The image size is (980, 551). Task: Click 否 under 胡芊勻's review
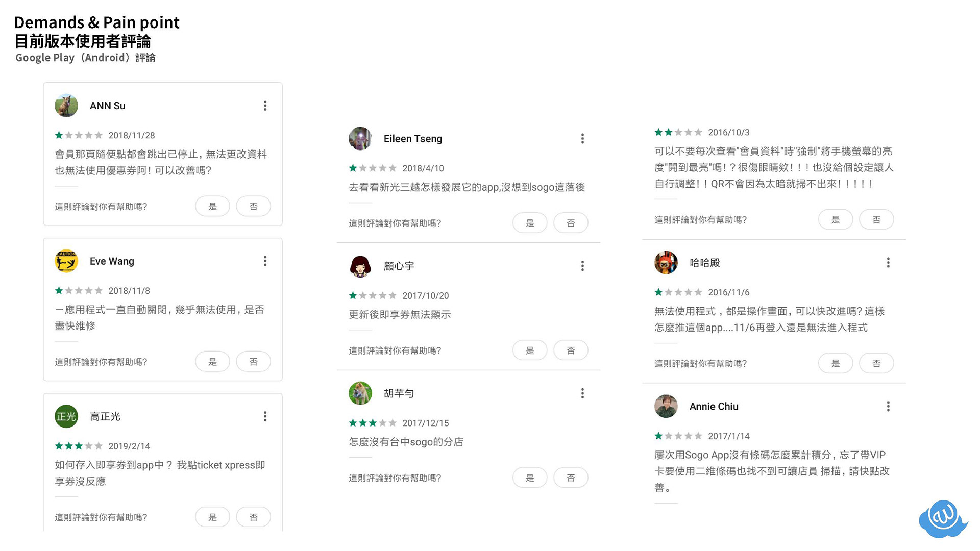pos(571,478)
